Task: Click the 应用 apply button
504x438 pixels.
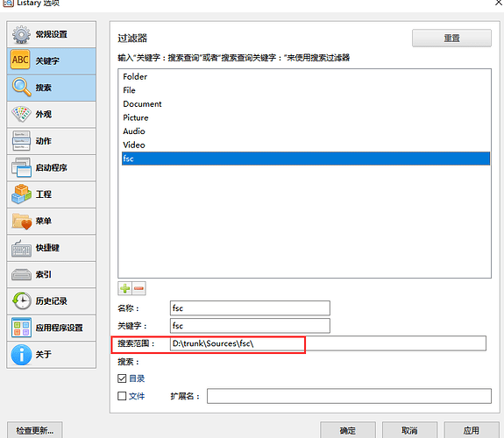Action: point(472,430)
